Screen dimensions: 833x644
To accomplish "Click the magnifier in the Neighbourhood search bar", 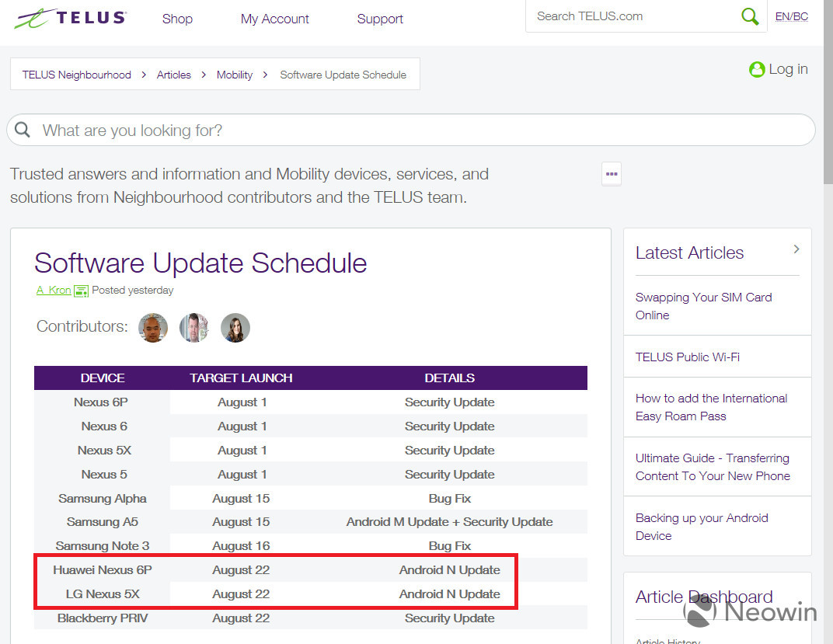I will pos(23,130).
